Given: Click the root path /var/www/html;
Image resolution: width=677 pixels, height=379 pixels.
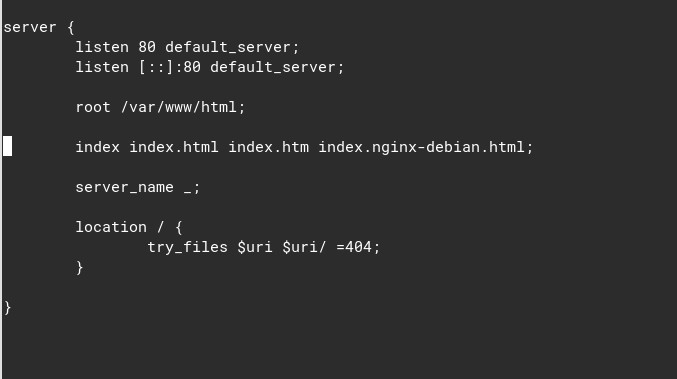Looking at the screenshot, I should [183, 107].
